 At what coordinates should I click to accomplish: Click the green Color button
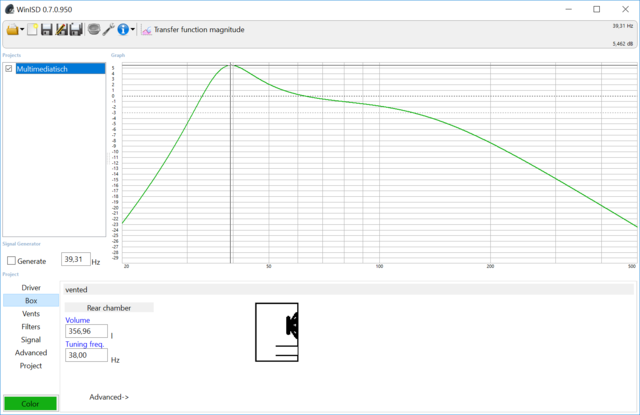coord(30,404)
